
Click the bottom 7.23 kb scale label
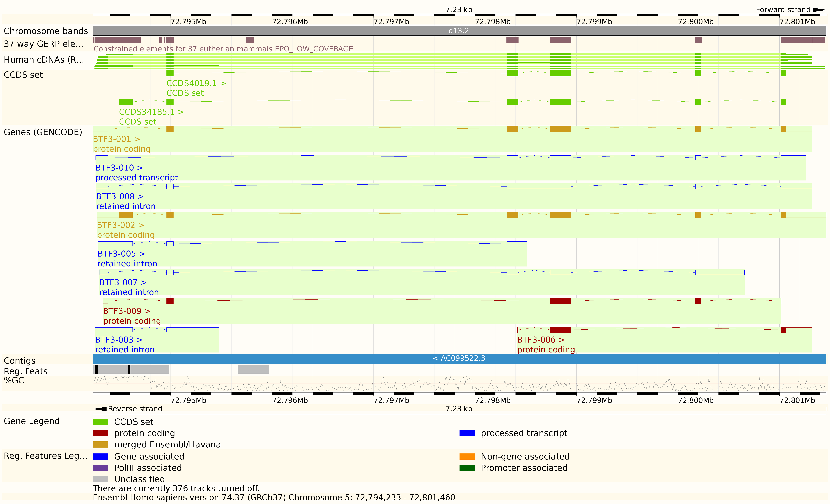[x=459, y=409]
